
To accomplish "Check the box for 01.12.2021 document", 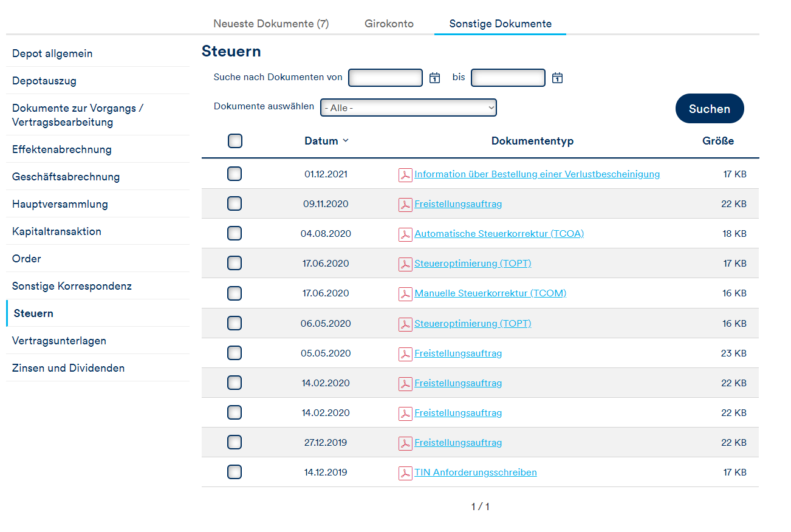I will 235,174.
